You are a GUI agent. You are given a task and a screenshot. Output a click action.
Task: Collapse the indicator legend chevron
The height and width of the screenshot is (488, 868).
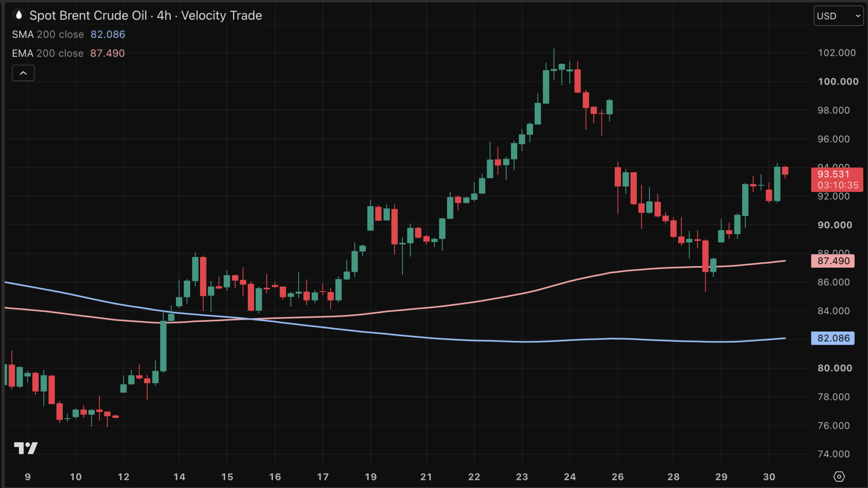click(23, 73)
